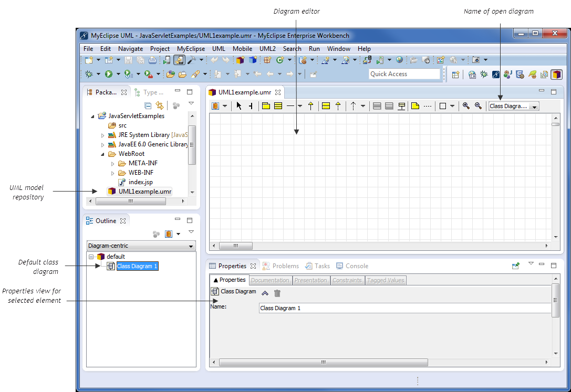
Task: Open the Diagram-centric view dropdown
Action: (x=191, y=246)
